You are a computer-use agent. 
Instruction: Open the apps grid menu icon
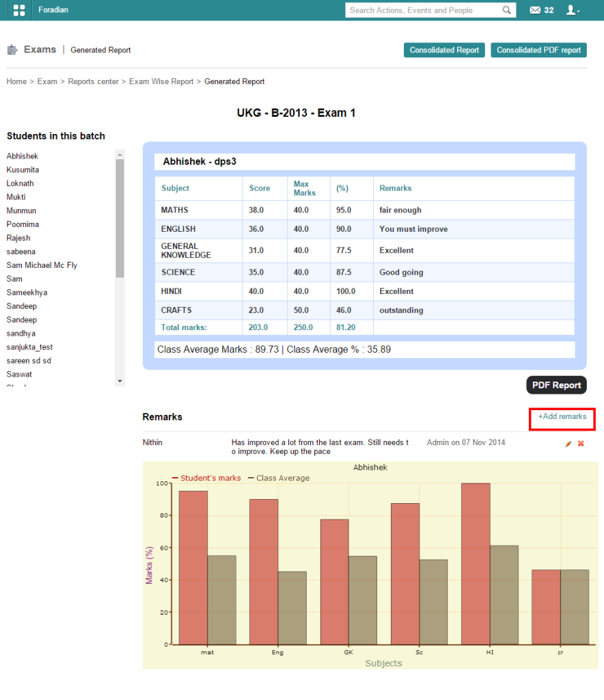click(19, 10)
